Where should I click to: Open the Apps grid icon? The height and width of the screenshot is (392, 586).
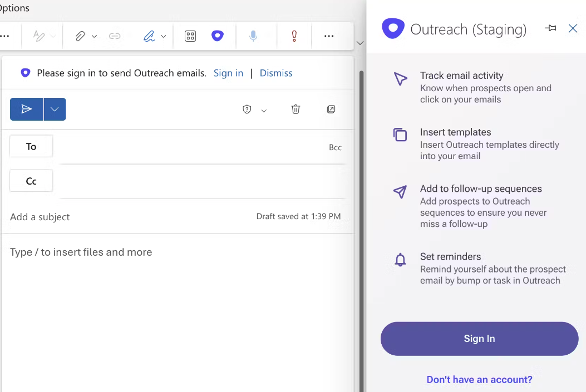190,36
